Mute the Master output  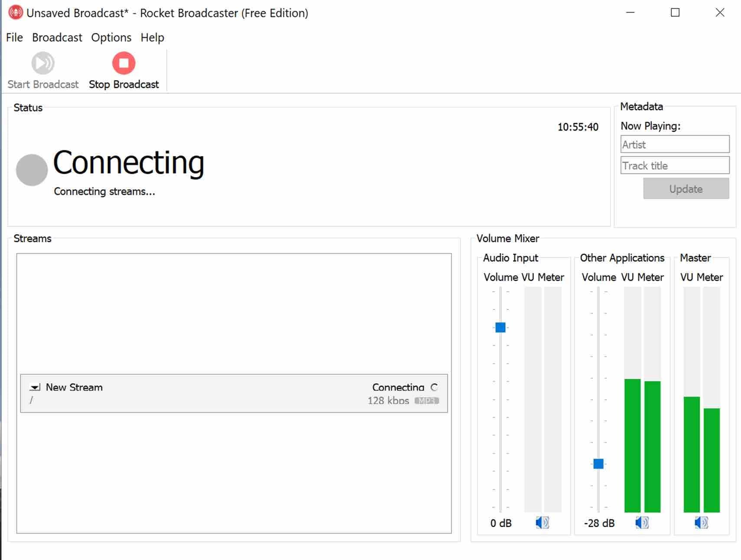tap(701, 523)
